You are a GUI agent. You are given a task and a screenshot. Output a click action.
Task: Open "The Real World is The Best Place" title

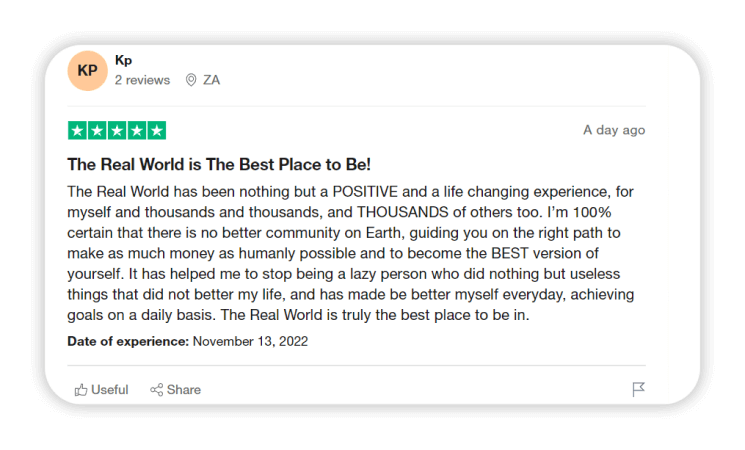[219, 164]
